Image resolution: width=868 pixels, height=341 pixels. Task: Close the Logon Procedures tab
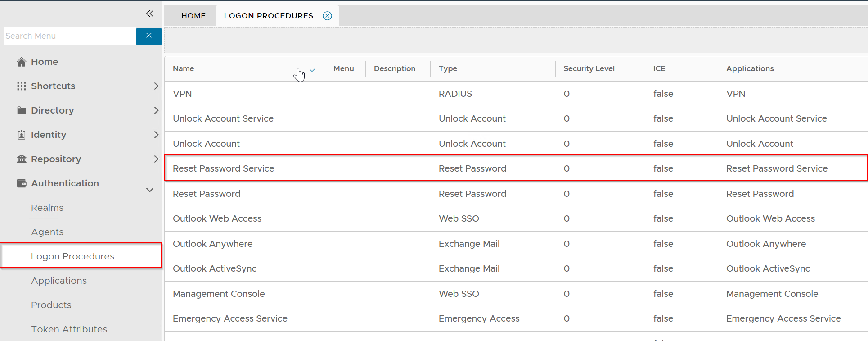pos(327,16)
